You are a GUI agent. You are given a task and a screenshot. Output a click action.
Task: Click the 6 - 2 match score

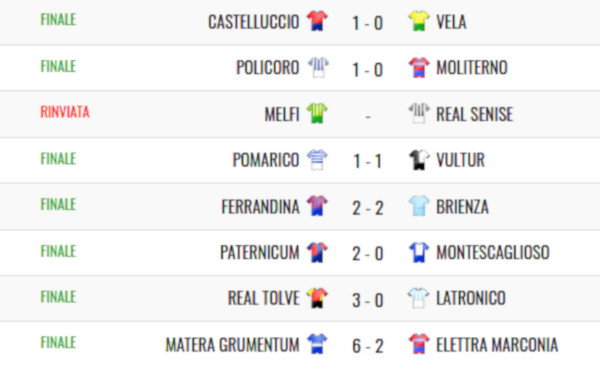click(x=368, y=346)
